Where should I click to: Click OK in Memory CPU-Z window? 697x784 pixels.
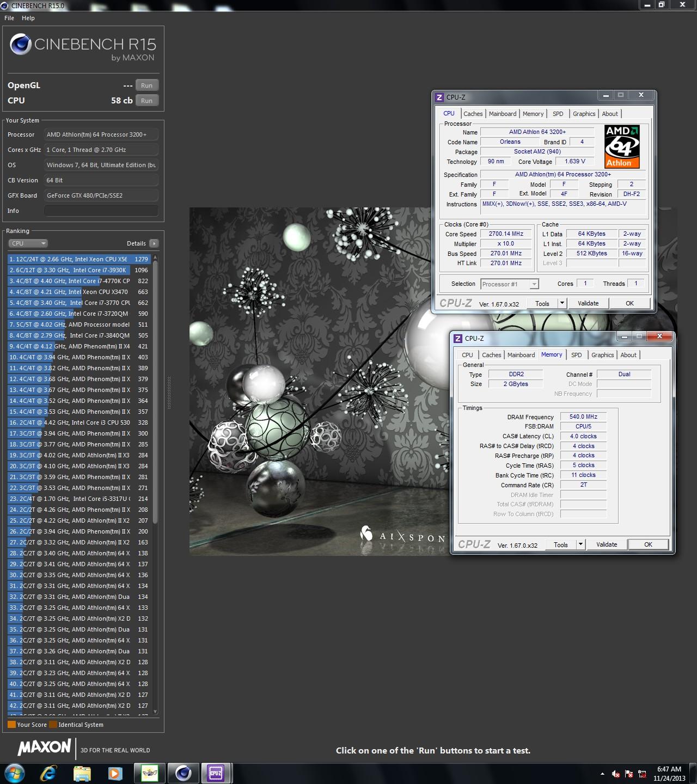coord(649,545)
